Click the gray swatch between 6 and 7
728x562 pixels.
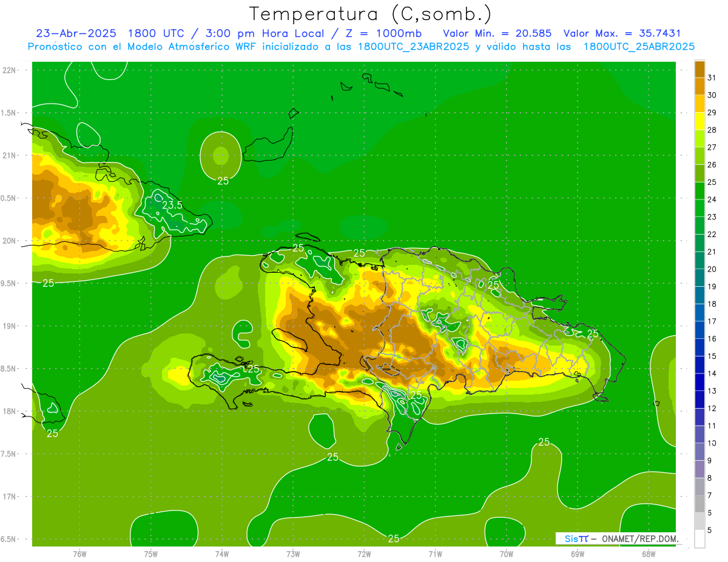tap(699, 504)
